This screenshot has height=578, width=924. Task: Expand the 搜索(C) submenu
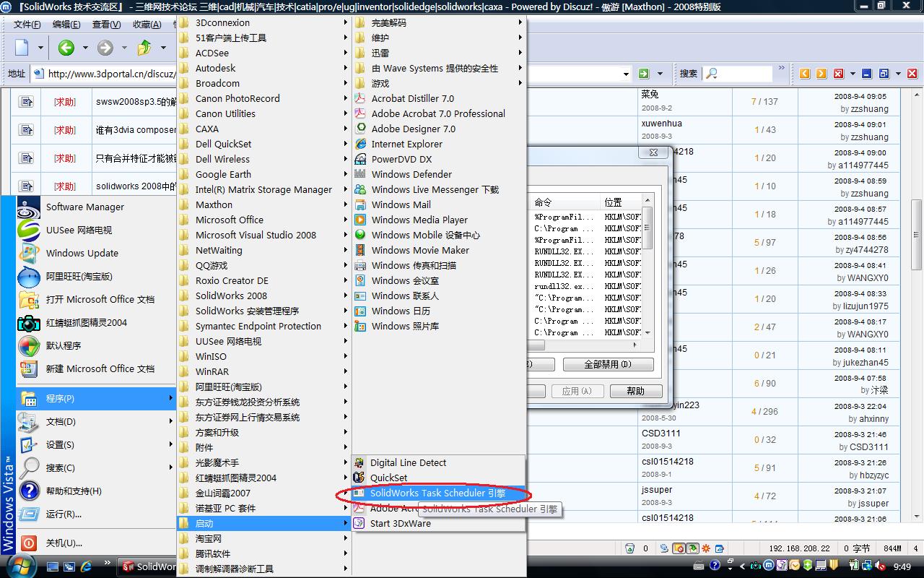click(96, 467)
